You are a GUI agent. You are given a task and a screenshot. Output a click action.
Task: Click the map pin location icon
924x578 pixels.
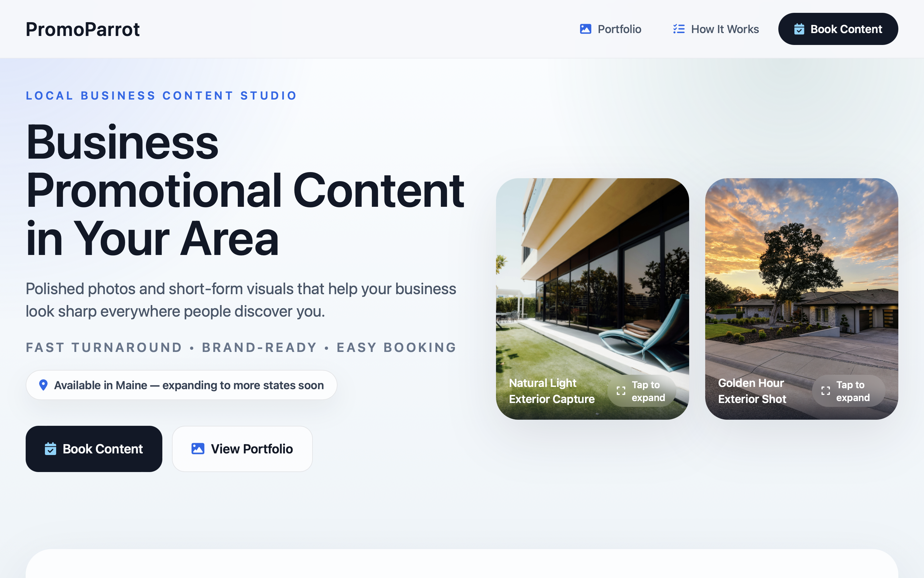point(44,385)
